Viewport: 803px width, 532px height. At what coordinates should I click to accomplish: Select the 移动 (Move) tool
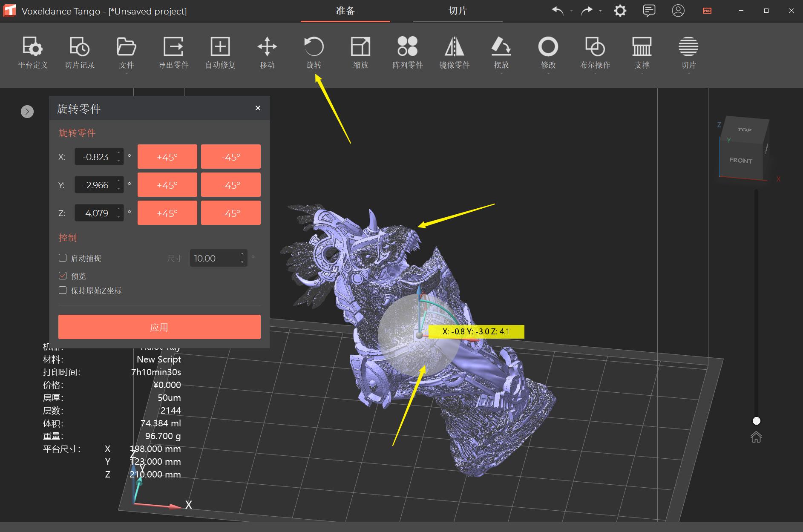[x=267, y=52]
